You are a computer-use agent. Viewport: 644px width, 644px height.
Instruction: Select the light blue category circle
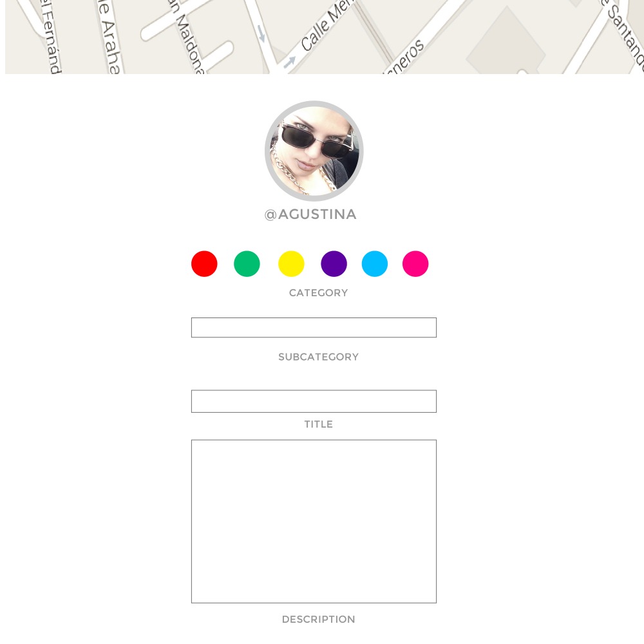[375, 263]
